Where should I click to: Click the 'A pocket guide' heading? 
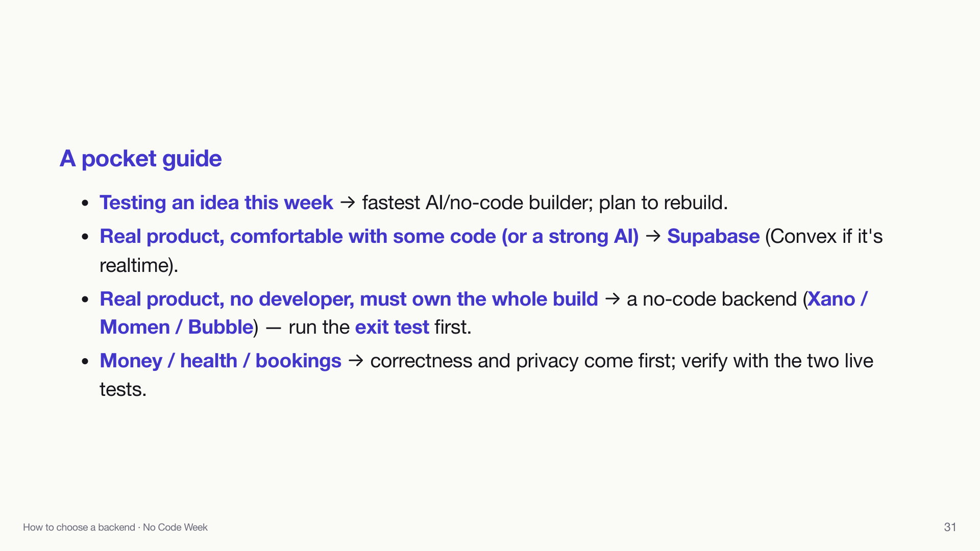[x=140, y=159]
